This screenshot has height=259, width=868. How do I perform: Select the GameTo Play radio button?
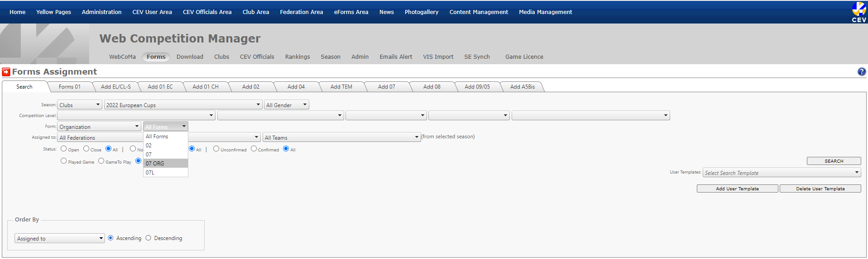tap(101, 161)
